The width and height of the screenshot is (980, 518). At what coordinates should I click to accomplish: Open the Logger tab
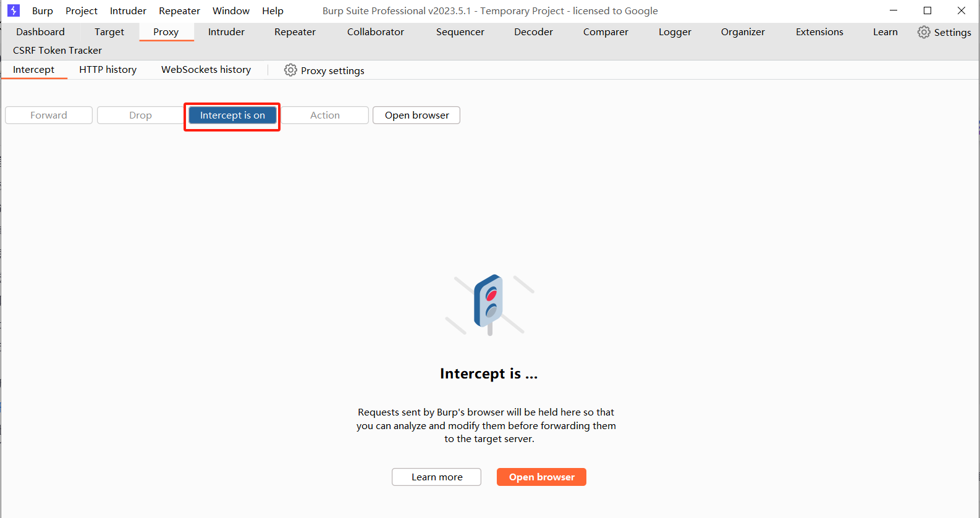pyautogui.click(x=675, y=32)
